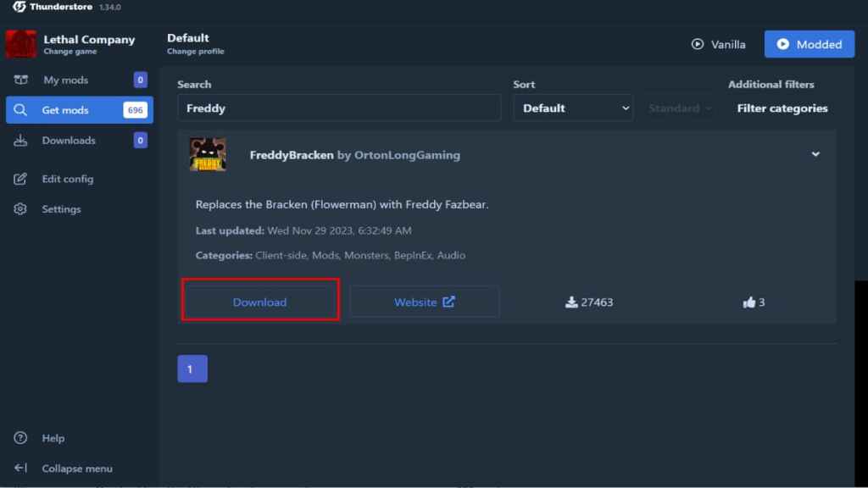The image size is (868, 488).
Task: Click the FreddyBracken mod icon
Action: coord(208,154)
